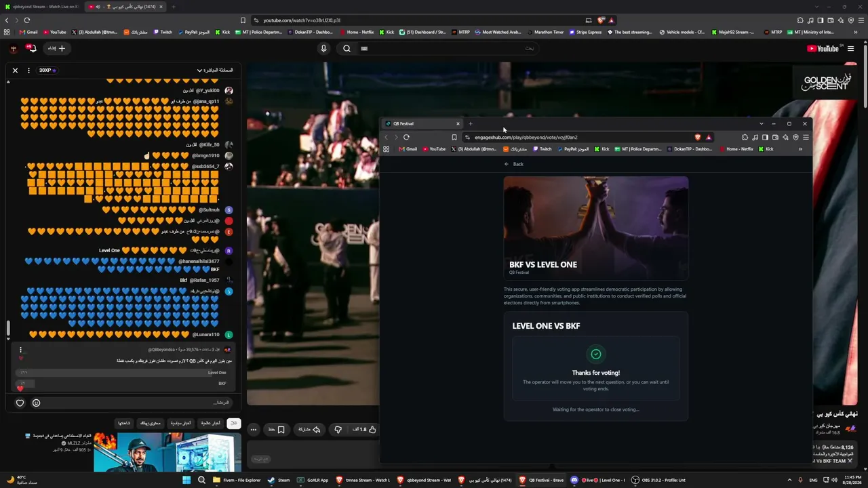Viewport: 868px width, 488px height.
Task: Show hidden bookmarks in front window
Action: (x=800, y=149)
